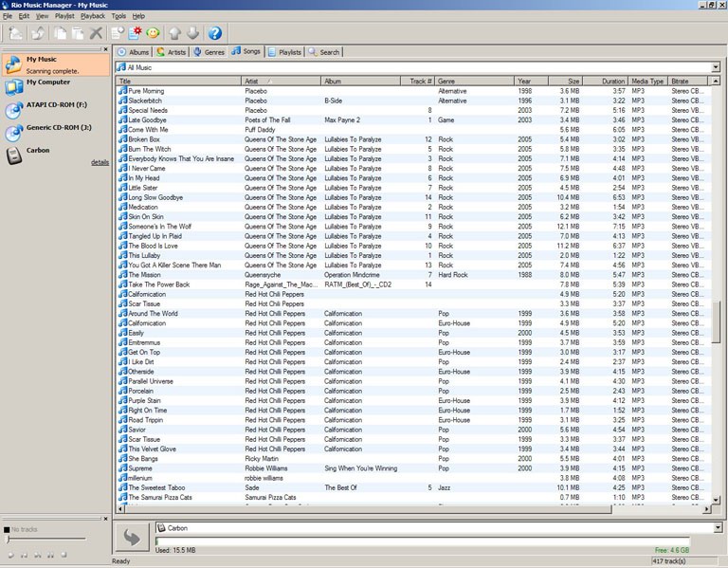This screenshot has height=568, width=728.
Task: Switch to the Songs tab
Action: pyautogui.click(x=246, y=51)
